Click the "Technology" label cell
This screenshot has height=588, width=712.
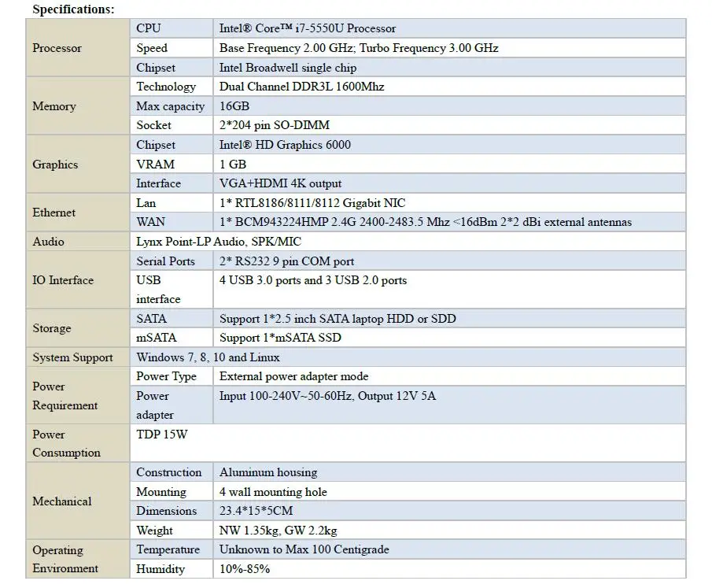point(172,87)
